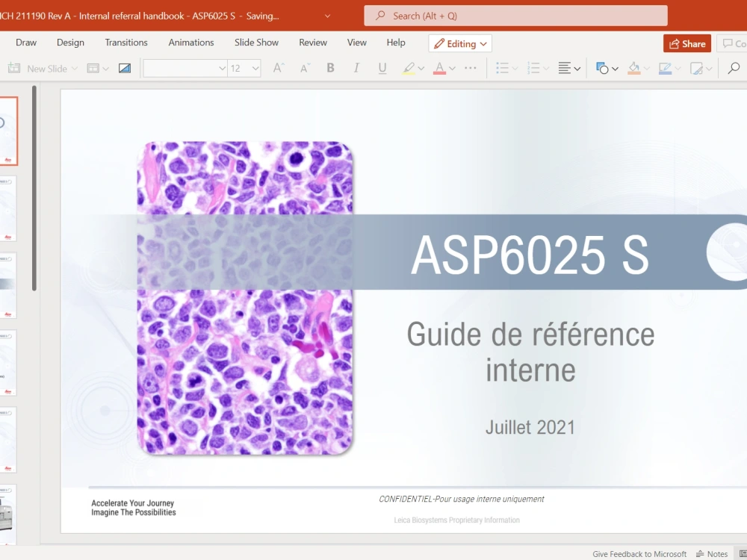Click the bullet list icon
The height and width of the screenshot is (560, 747).
pyautogui.click(x=502, y=69)
